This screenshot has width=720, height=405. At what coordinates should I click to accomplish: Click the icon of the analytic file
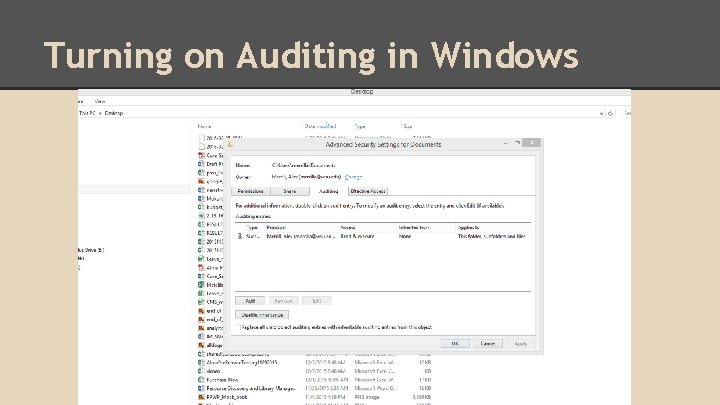point(201,328)
